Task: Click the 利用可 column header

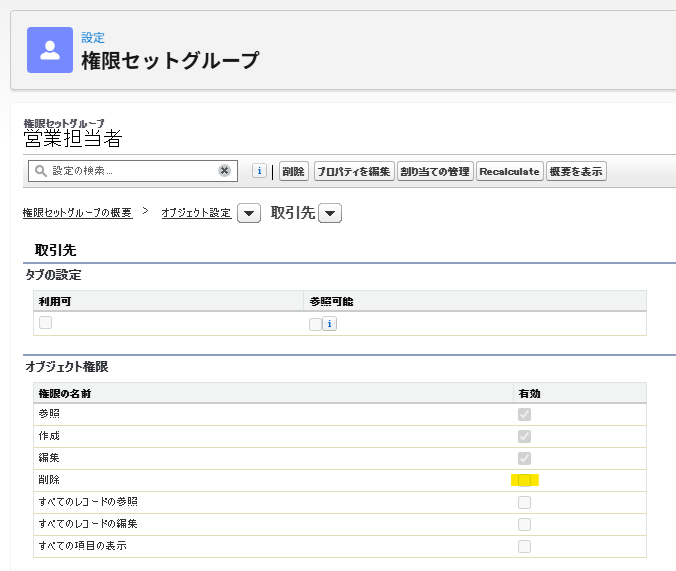Action: (55, 301)
